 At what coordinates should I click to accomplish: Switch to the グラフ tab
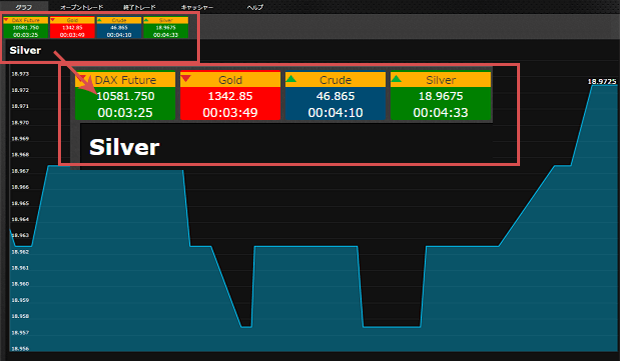click(24, 7)
